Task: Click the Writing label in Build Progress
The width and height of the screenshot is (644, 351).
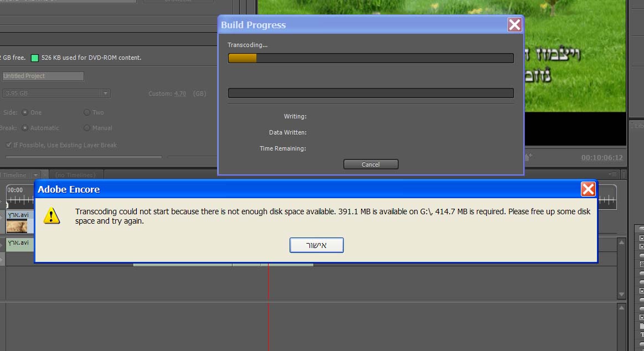Action: click(x=295, y=117)
